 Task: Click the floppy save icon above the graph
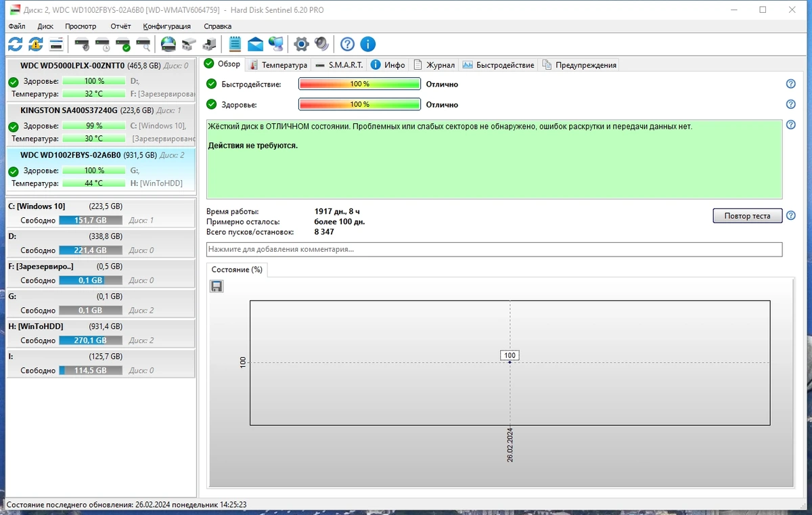click(x=217, y=287)
